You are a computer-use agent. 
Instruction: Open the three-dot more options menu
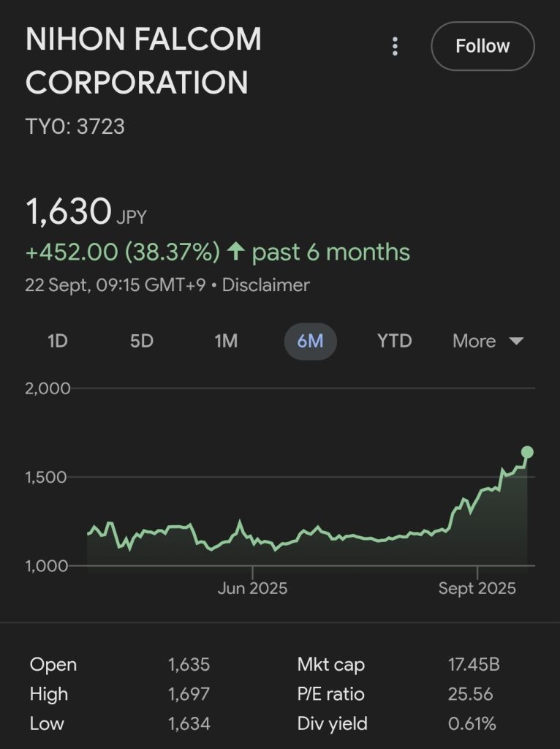tap(395, 46)
